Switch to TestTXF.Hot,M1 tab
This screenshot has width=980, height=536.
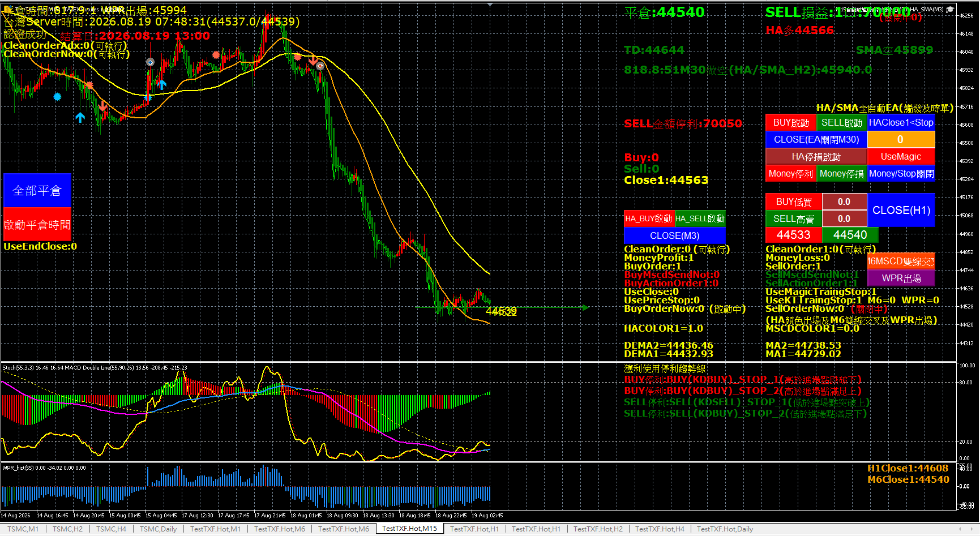(x=215, y=529)
